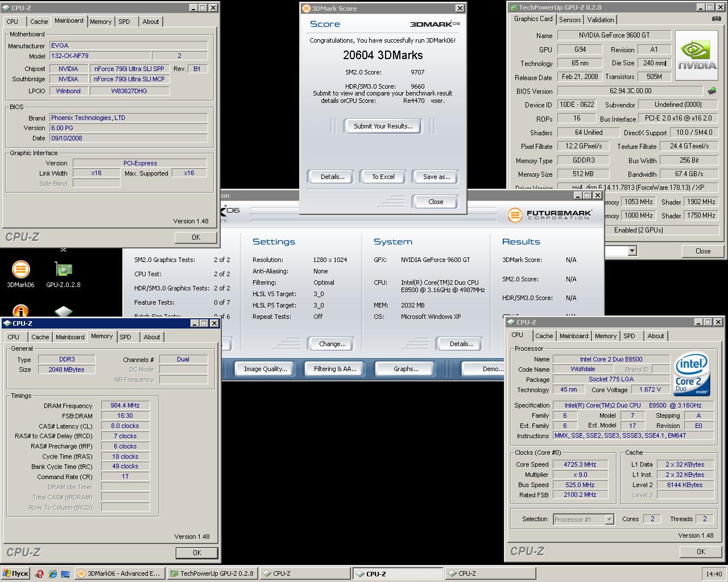Select the white chip desktop icon
Viewport: 728px width, 582px height.
[x=63, y=311]
